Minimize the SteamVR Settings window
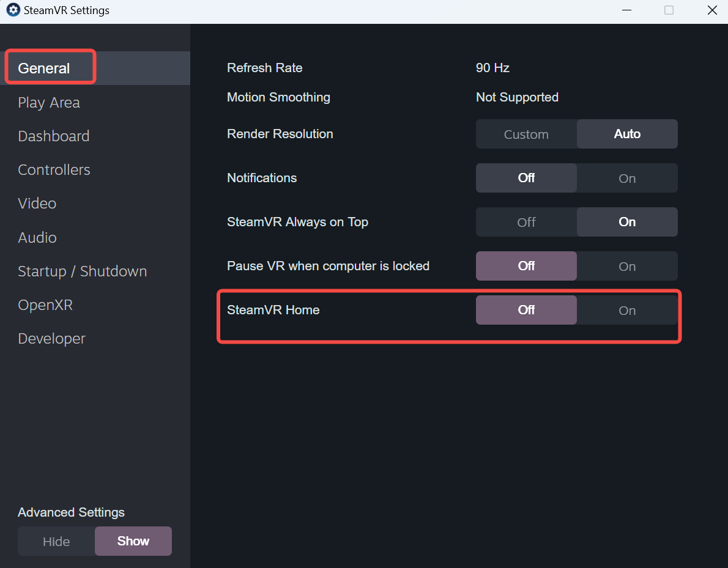Screen dimensions: 728x568 click(627, 10)
